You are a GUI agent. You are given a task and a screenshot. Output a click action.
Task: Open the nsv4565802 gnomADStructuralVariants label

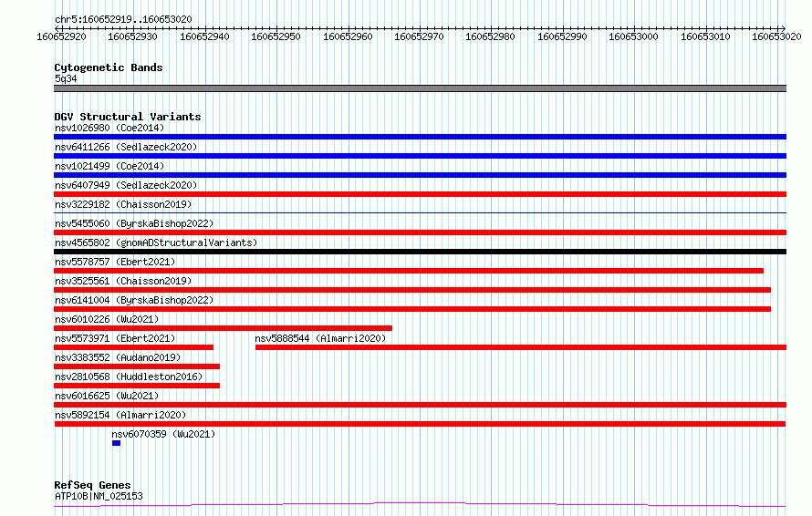coord(156,243)
